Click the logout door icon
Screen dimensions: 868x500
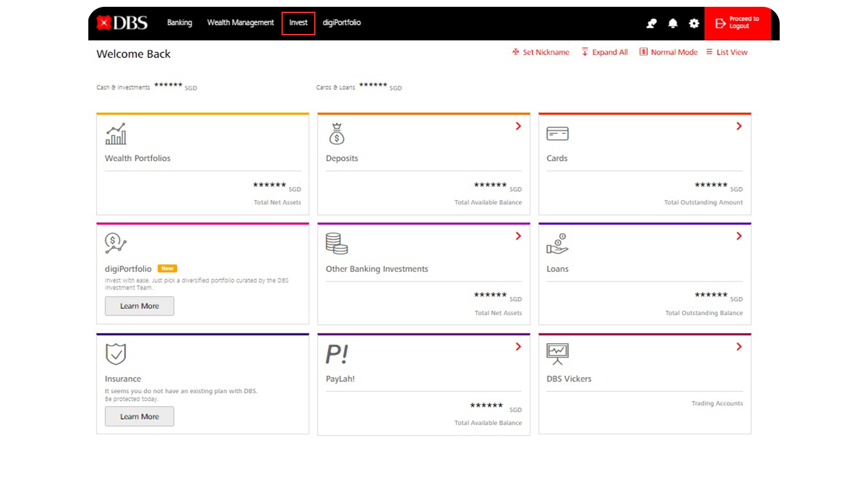[720, 23]
